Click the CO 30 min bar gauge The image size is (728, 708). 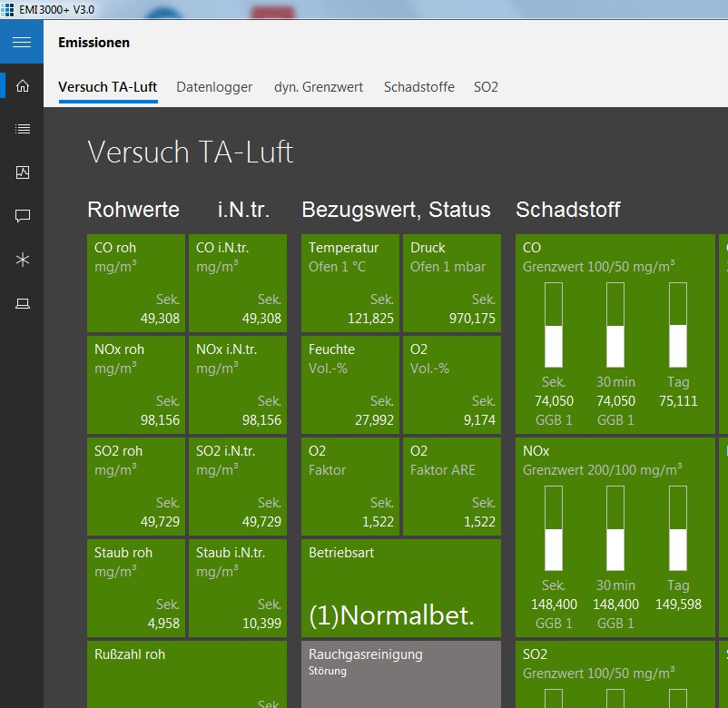[x=615, y=325]
